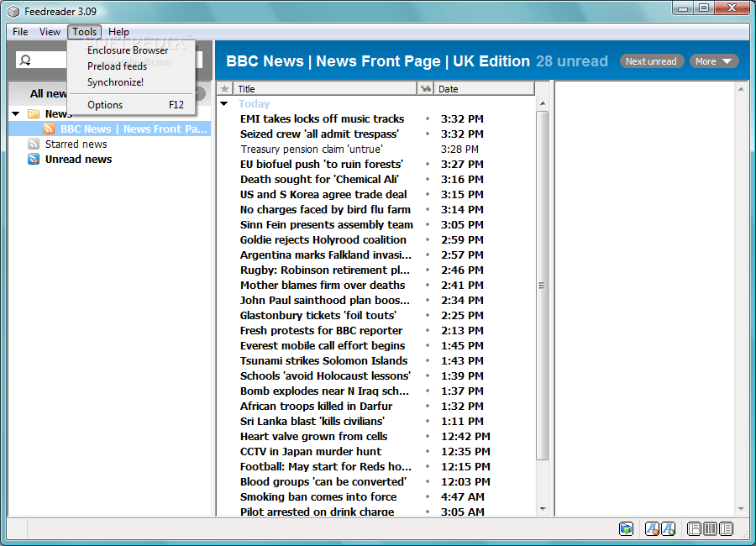The image size is (756, 546).
Task: Open 'No charges faced by bird flu farm'
Action: tap(325, 209)
